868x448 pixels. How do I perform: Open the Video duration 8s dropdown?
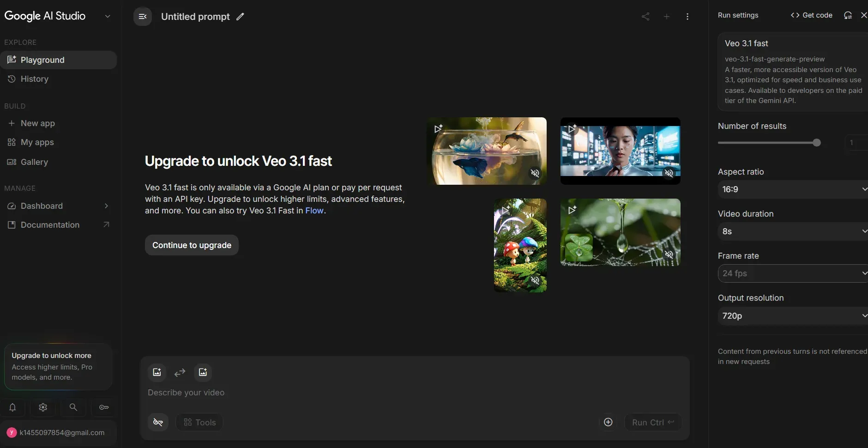[x=793, y=231]
